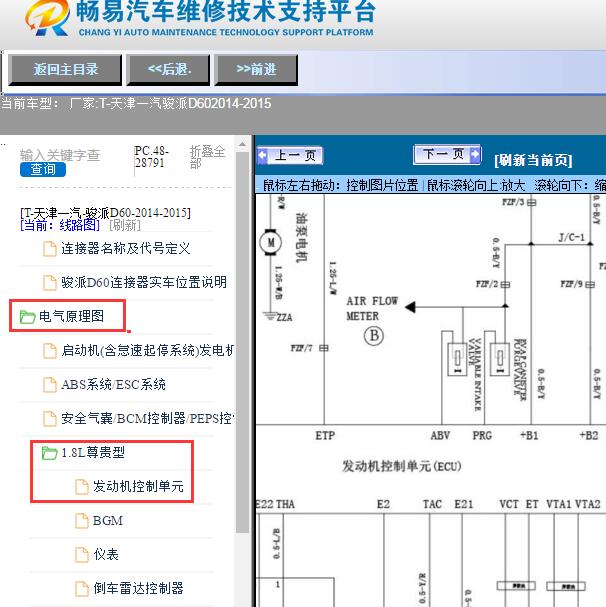The height and width of the screenshot is (607, 606).
Task: Click the circled B symbol in diagram
Action: 374,336
